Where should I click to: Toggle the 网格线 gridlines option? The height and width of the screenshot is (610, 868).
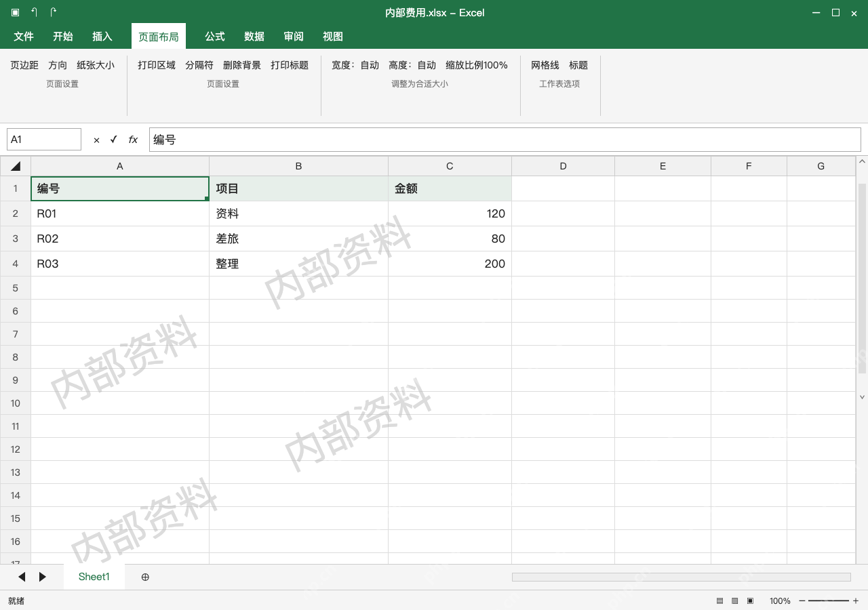pos(545,65)
